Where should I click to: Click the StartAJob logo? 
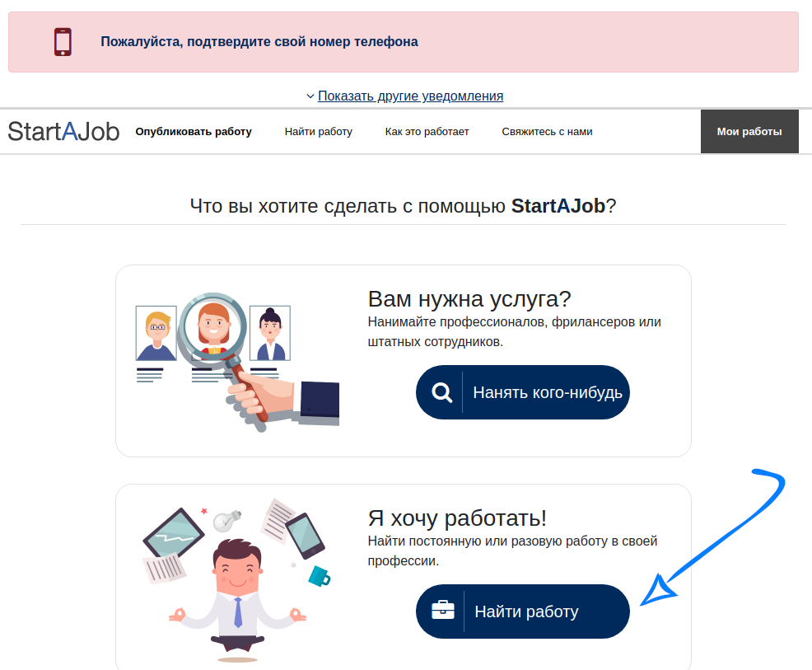[x=63, y=131]
